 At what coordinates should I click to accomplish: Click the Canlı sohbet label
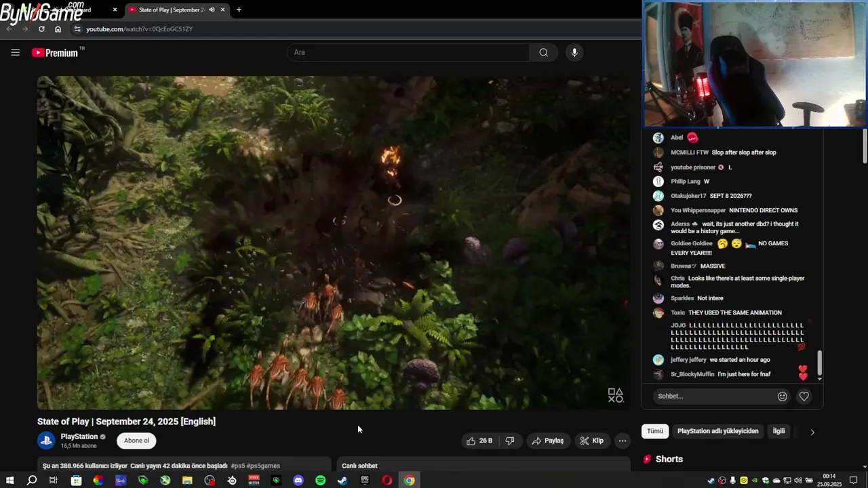[x=359, y=466]
